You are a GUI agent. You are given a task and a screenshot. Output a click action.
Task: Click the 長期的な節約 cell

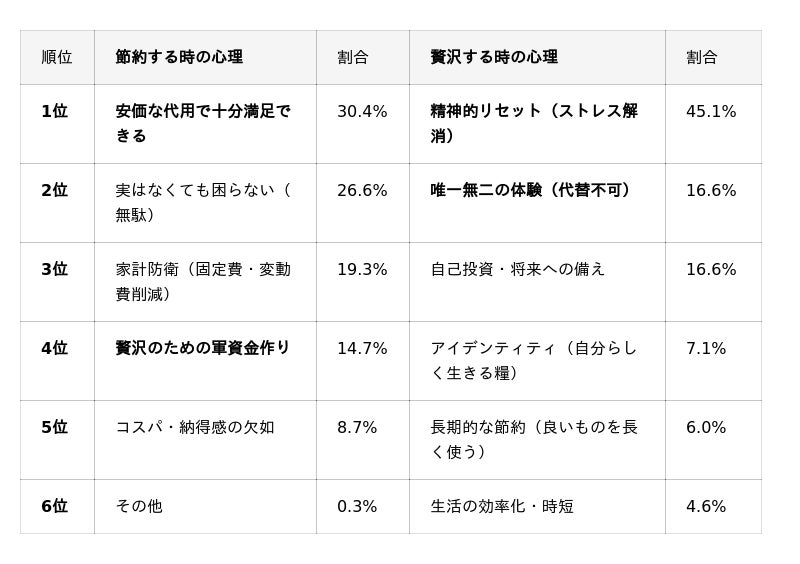(x=534, y=439)
